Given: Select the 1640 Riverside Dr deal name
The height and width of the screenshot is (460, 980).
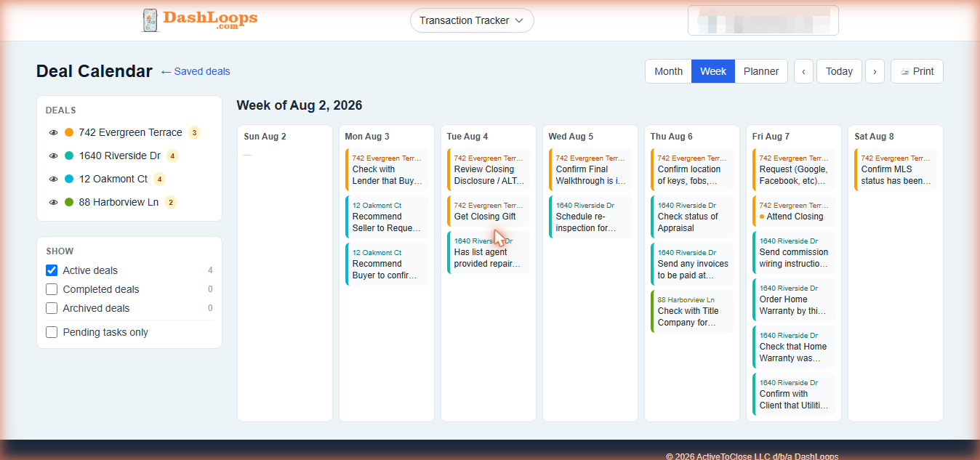Looking at the screenshot, I should pos(120,156).
